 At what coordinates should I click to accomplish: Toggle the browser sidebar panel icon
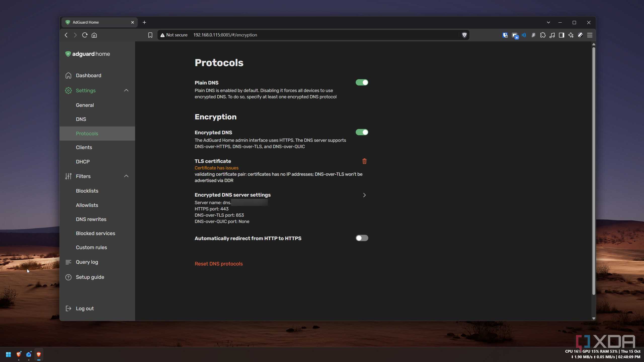tap(561, 35)
